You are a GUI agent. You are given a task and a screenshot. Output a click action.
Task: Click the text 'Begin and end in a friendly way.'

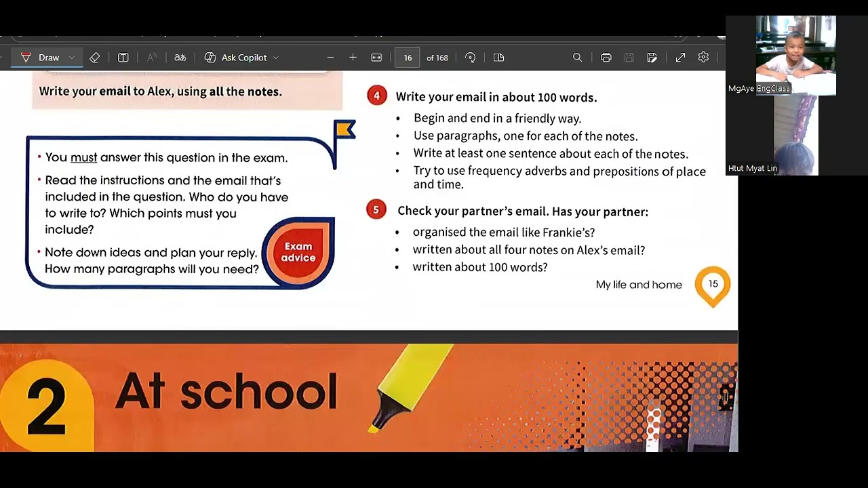(x=497, y=119)
